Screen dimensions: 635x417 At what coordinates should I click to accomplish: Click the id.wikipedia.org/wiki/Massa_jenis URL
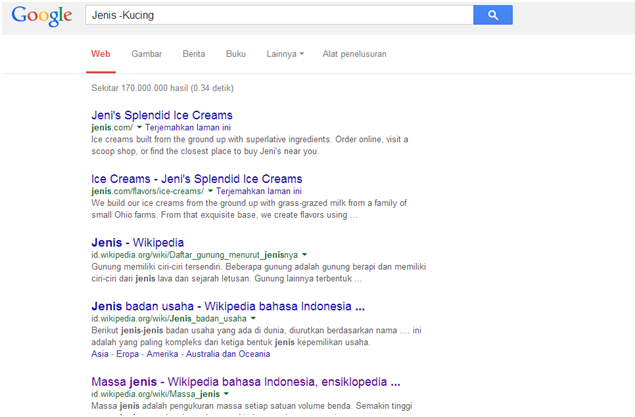[x=156, y=394]
